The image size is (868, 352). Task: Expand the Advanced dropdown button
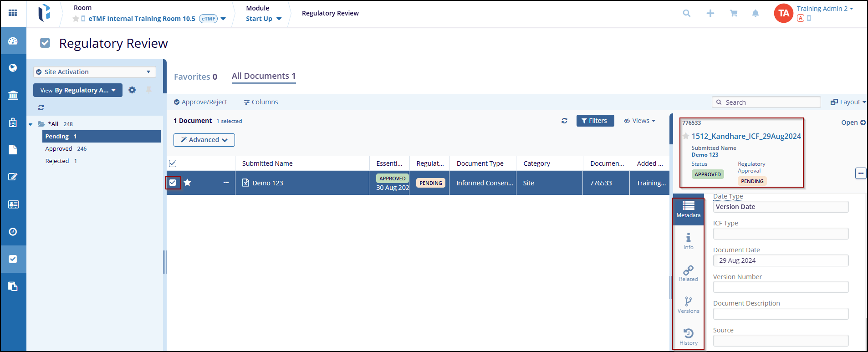(x=204, y=140)
